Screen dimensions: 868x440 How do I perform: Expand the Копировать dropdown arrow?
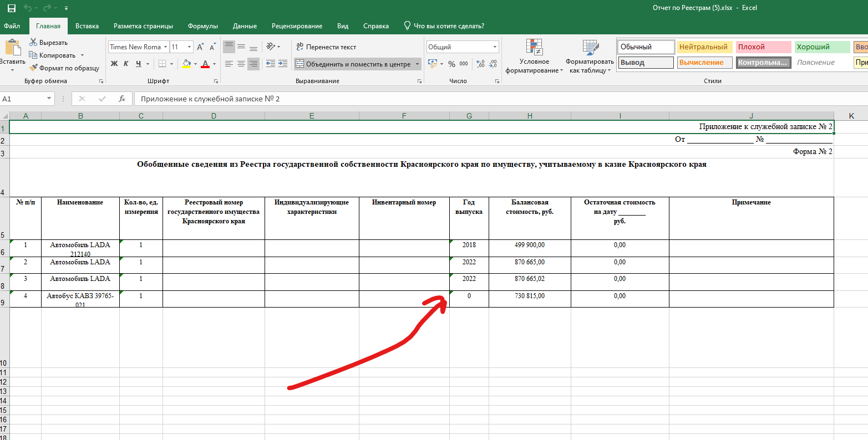[82, 55]
